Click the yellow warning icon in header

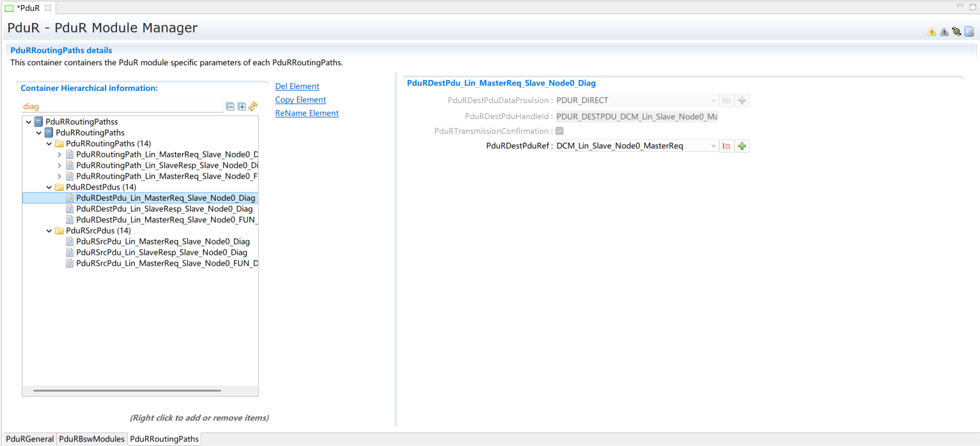pyautogui.click(x=931, y=32)
